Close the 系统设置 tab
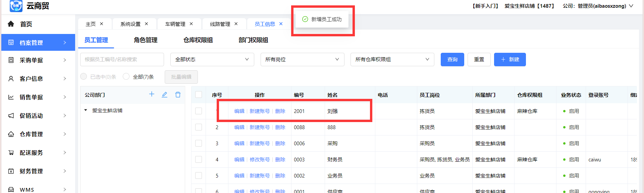 [x=146, y=24]
